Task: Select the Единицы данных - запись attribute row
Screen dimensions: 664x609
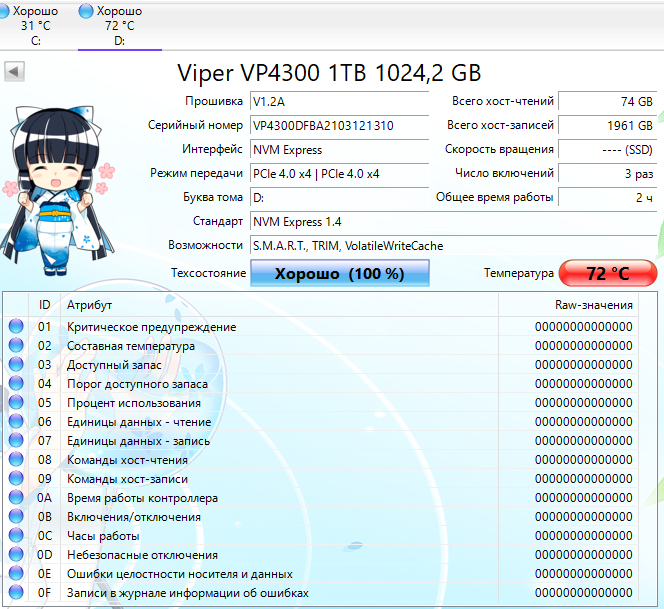Action: coord(321,441)
